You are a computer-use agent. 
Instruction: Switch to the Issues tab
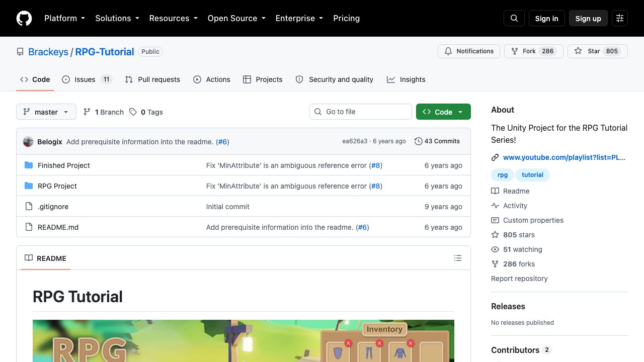(87, 79)
